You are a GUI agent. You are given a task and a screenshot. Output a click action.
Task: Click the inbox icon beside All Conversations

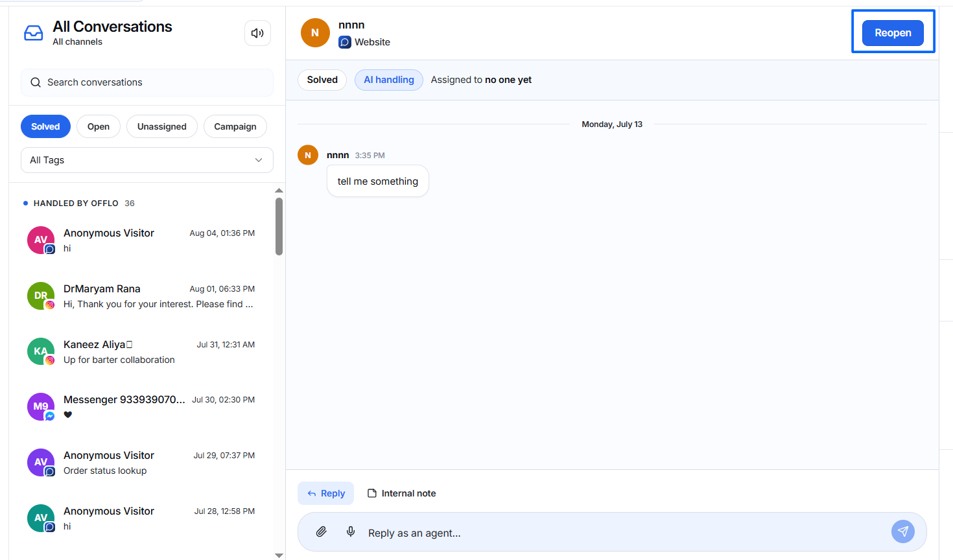[33, 33]
